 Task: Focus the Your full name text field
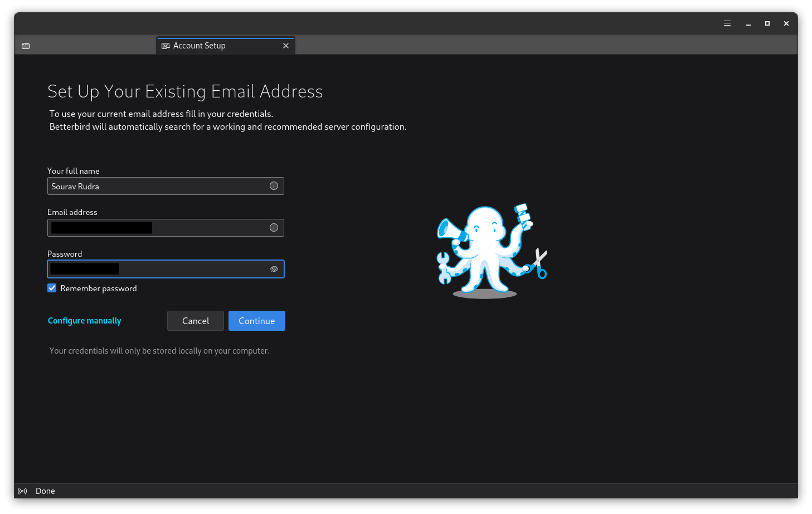[156, 186]
